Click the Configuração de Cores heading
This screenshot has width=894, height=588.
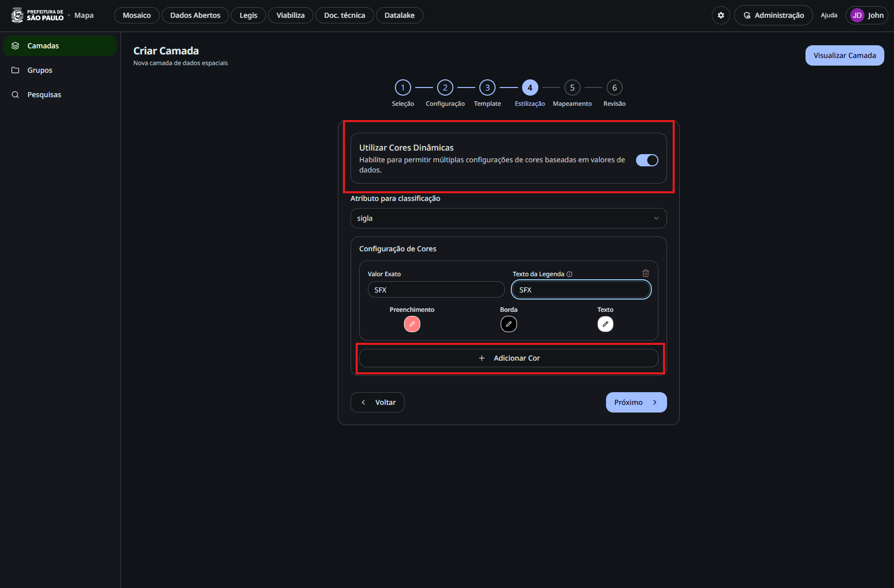coord(398,249)
